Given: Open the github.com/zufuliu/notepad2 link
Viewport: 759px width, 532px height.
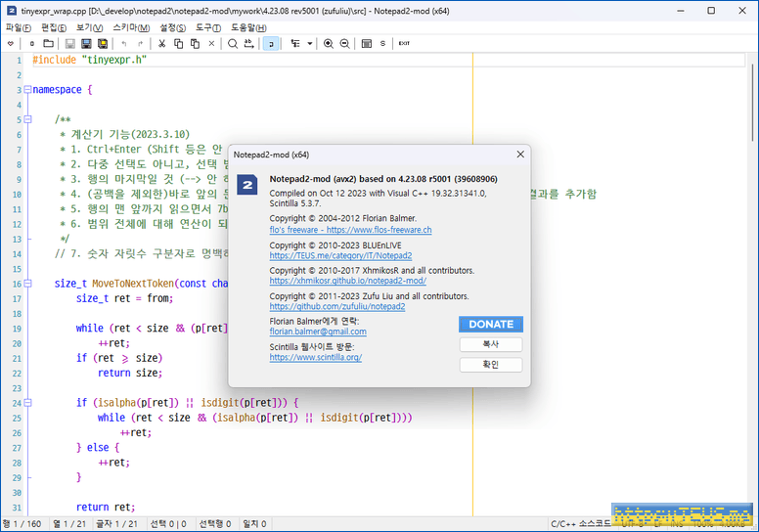Looking at the screenshot, I should coord(337,306).
